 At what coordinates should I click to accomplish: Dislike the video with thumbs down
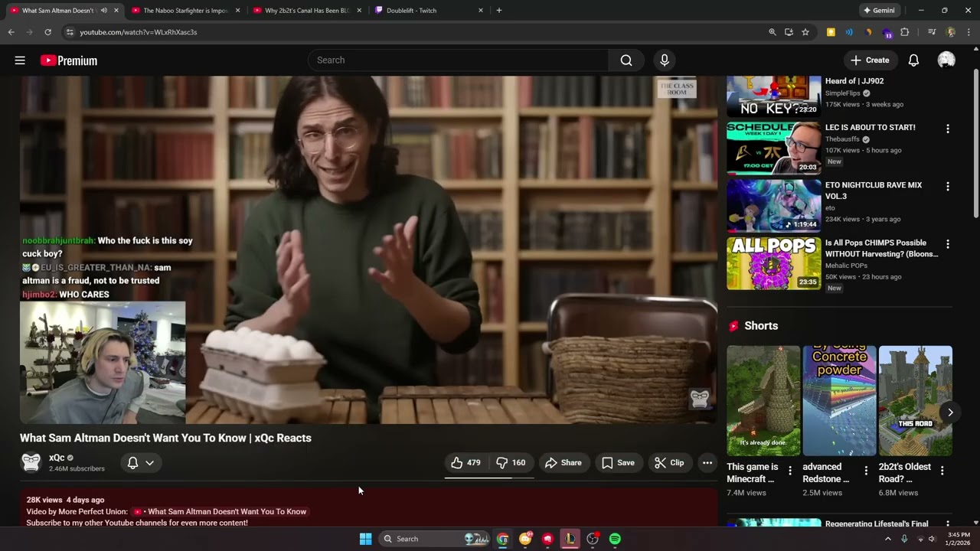(511, 463)
